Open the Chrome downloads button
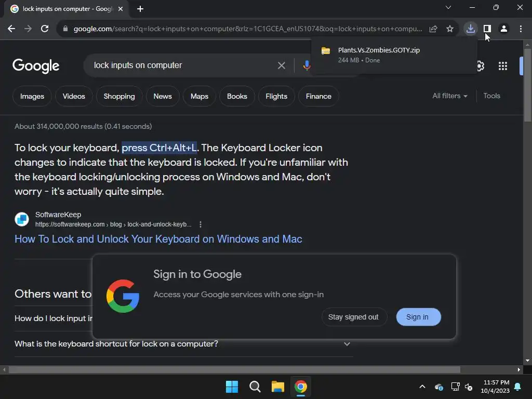The width and height of the screenshot is (532, 399). pyautogui.click(x=471, y=29)
